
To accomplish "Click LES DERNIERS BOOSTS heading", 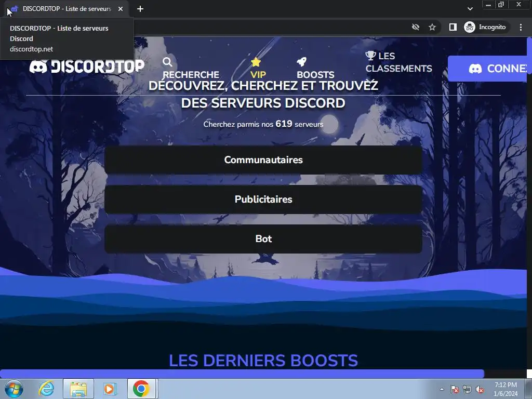I will click(x=263, y=361).
